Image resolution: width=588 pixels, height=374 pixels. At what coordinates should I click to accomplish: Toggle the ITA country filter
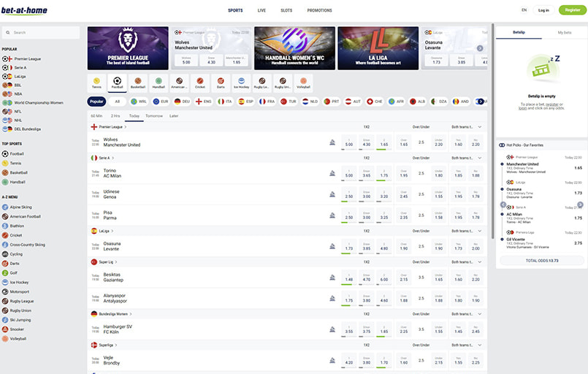225,102
